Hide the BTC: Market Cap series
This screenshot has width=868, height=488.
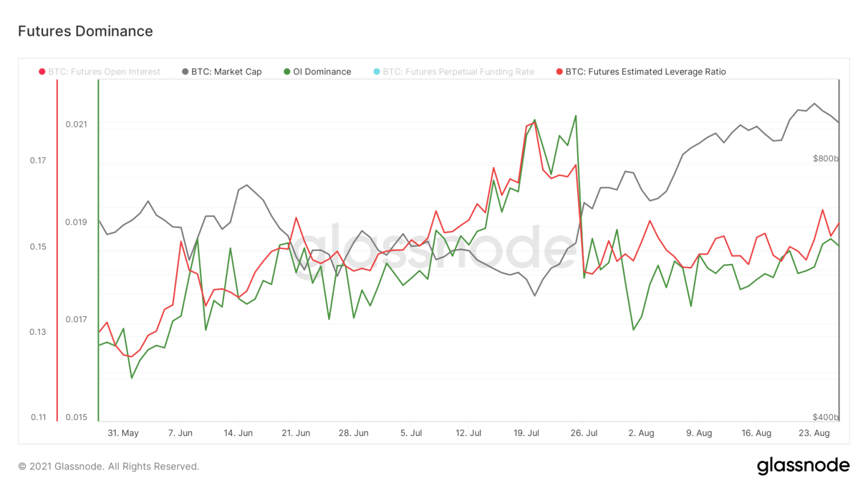tap(227, 72)
